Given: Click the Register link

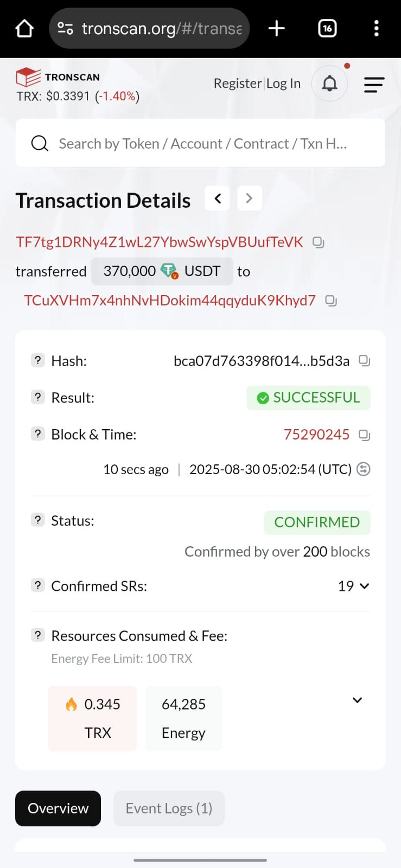Looking at the screenshot, I should tap(238, 84).
